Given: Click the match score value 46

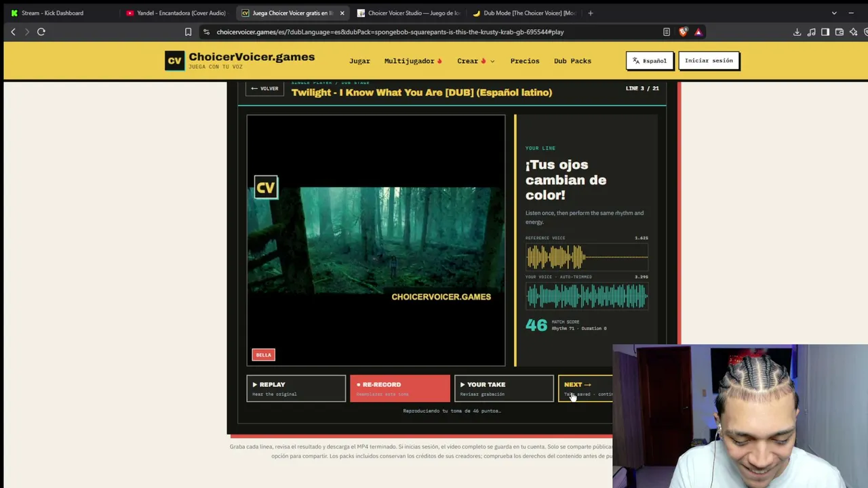Looking at the screenshot, I should click(x=536, y=325).
